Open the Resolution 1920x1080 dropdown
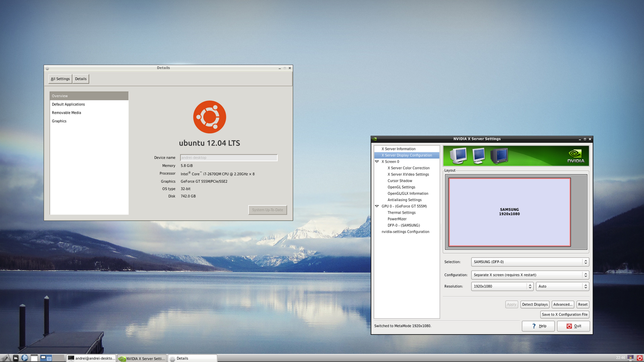Viewport: 644px width, 362px height. [502, 286]
